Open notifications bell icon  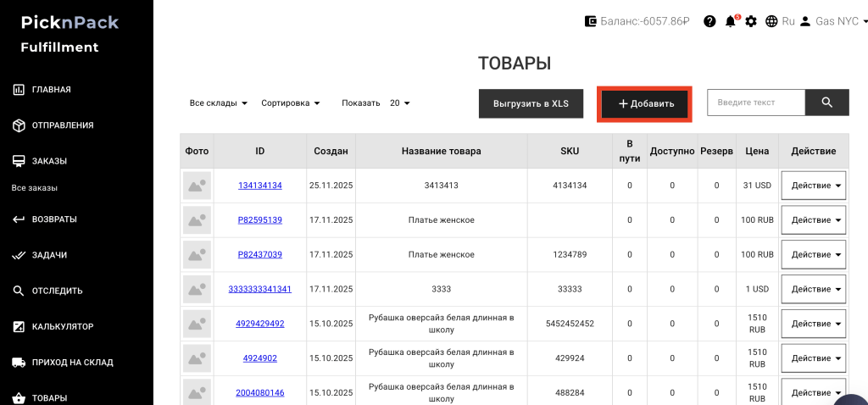(x=730, y=21)
